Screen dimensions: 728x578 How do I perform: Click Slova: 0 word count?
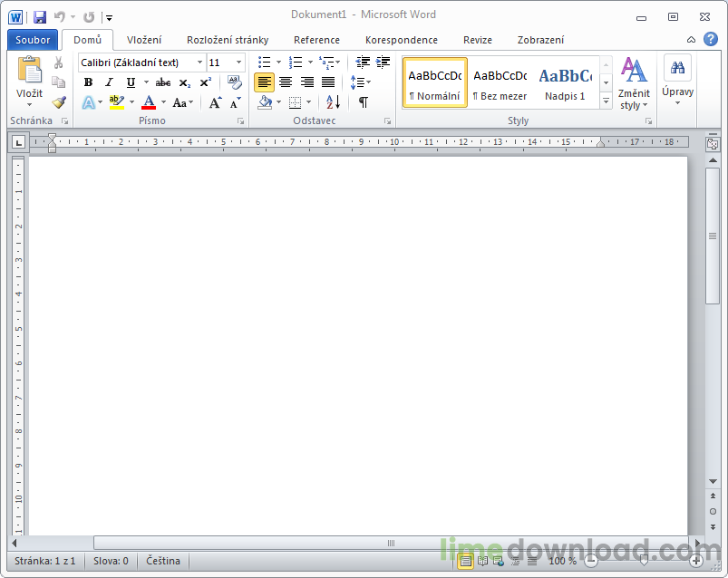click(111, 561)
